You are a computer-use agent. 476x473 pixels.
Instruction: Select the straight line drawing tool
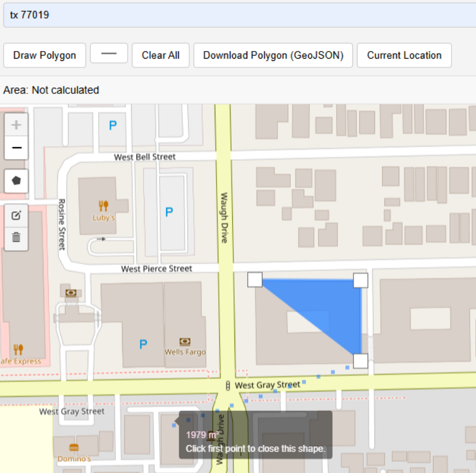click(109, 55)
